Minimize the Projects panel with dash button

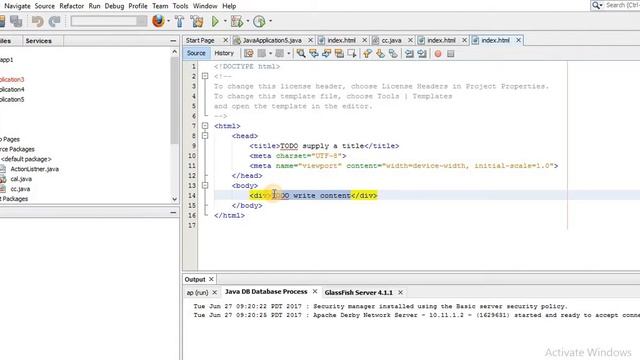pos(173,41)
